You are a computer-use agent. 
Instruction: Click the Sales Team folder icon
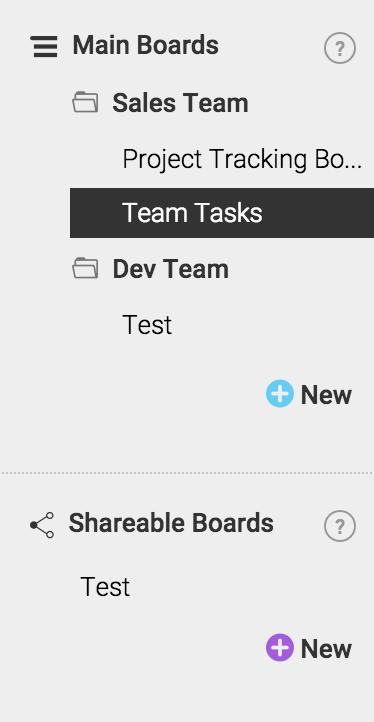[85, 102]
